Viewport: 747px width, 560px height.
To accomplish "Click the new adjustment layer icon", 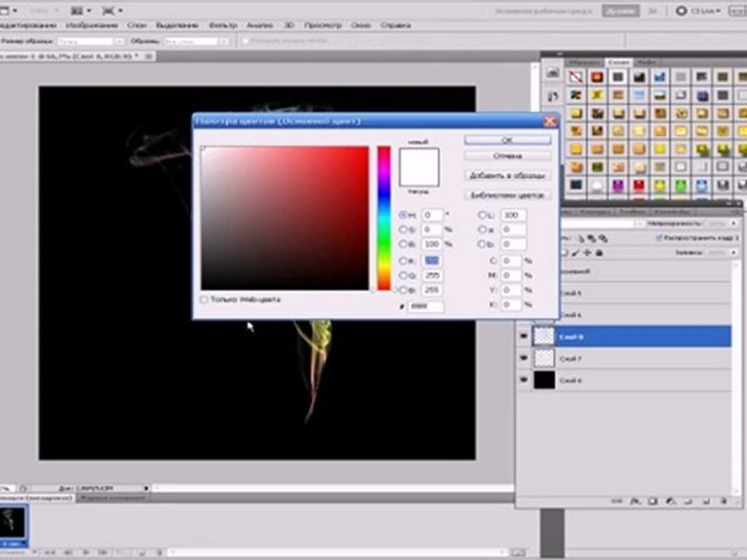I will [x=670, y=501].
